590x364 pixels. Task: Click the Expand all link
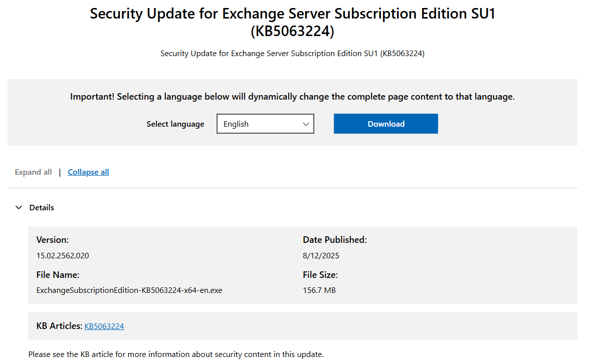33,172
